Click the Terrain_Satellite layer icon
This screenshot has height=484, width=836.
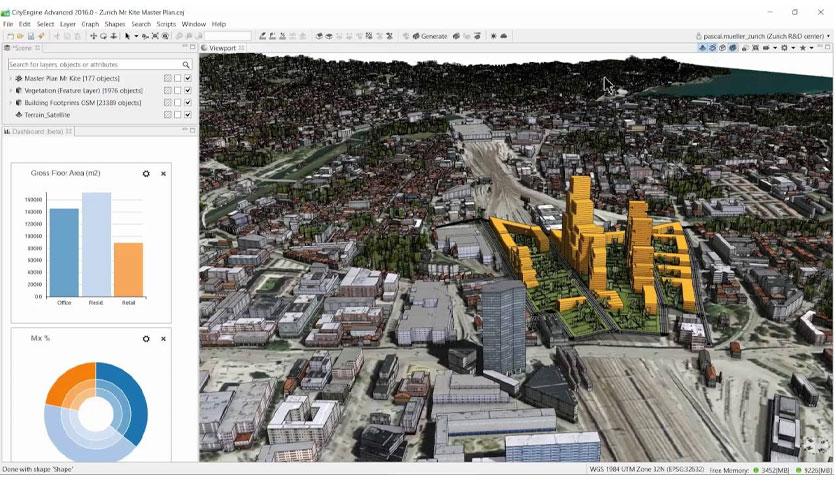[19, 115]
